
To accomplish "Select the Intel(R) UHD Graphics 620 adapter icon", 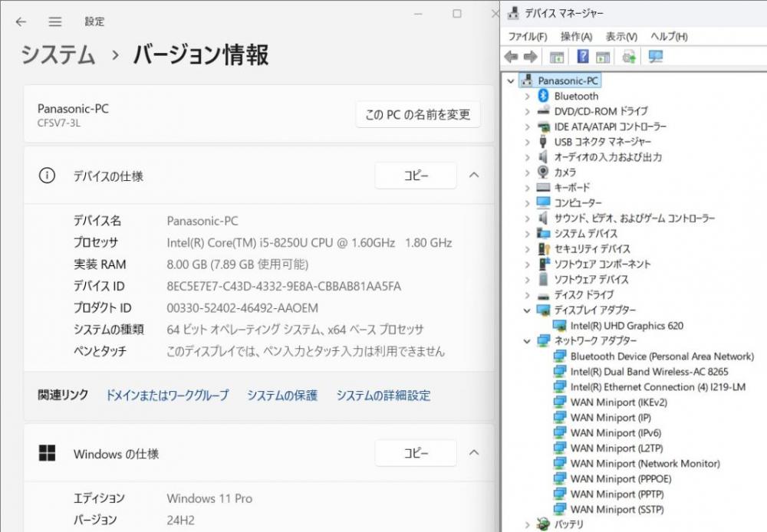I will [559, 326].
